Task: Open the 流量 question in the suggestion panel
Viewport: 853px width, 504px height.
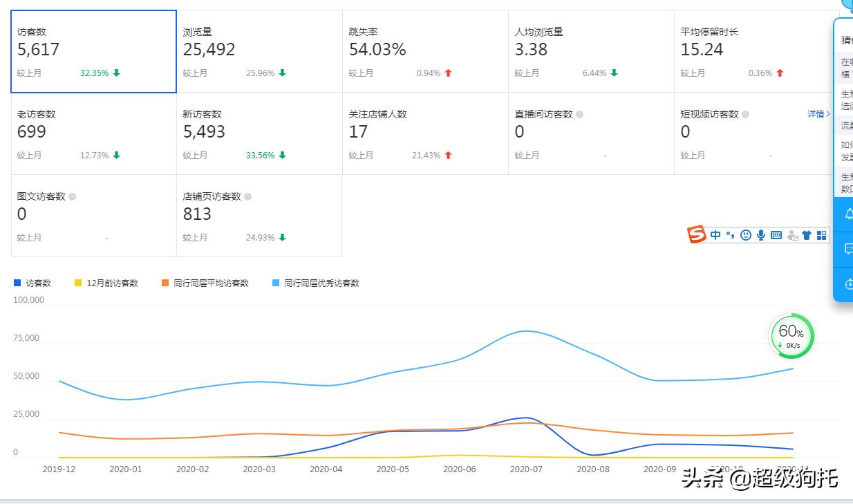Action: 846,125
